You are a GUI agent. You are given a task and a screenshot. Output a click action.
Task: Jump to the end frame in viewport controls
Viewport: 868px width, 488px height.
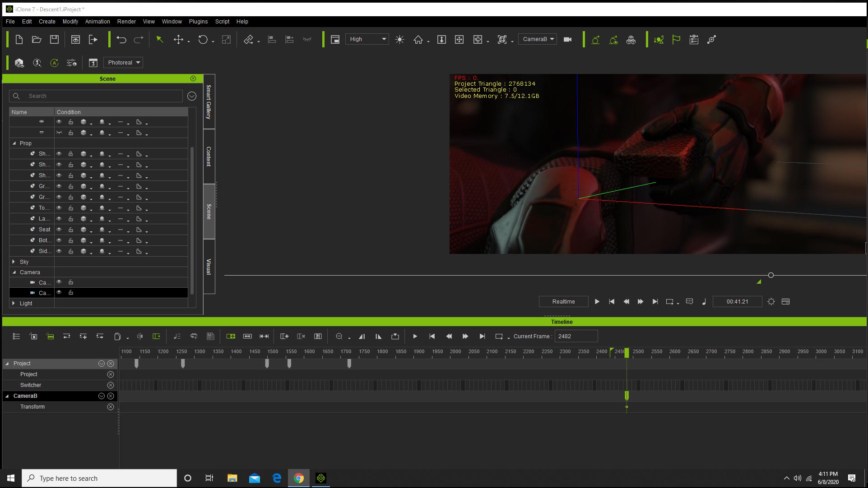tap(655, 302)
